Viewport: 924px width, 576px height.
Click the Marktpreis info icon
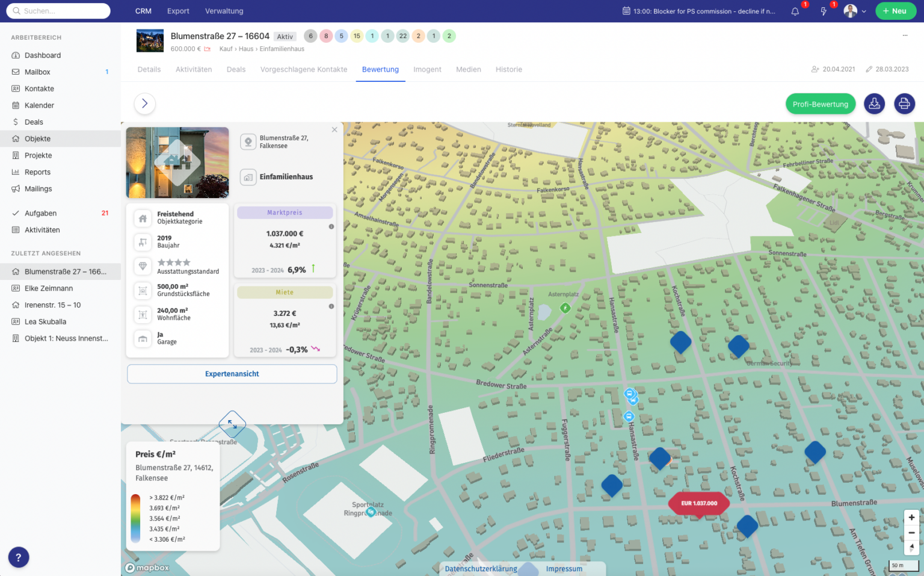click(331, 227)
